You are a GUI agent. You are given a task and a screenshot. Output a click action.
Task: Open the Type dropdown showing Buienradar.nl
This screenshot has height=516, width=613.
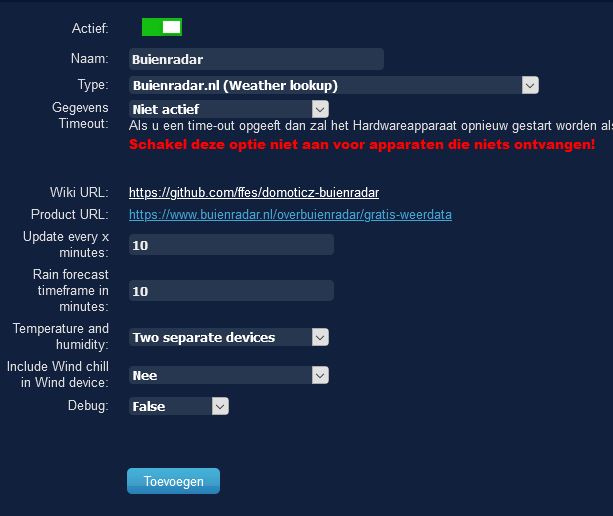(x=333, y=85)
